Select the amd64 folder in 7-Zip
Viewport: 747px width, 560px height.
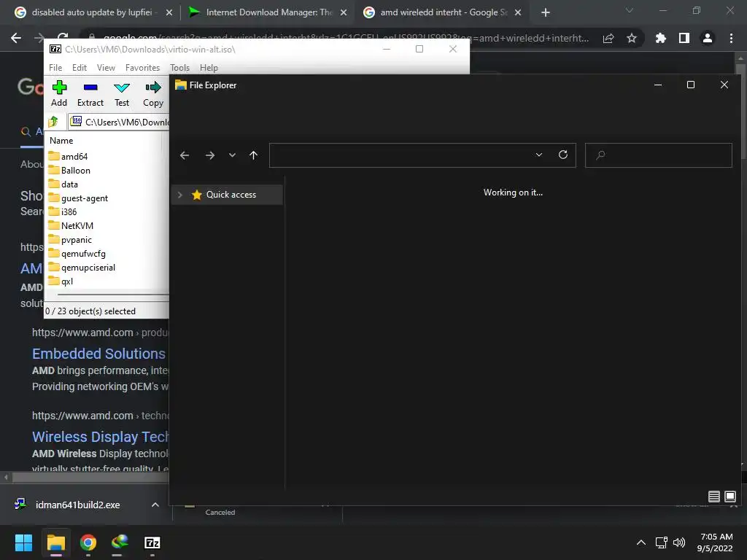point(68,156)
